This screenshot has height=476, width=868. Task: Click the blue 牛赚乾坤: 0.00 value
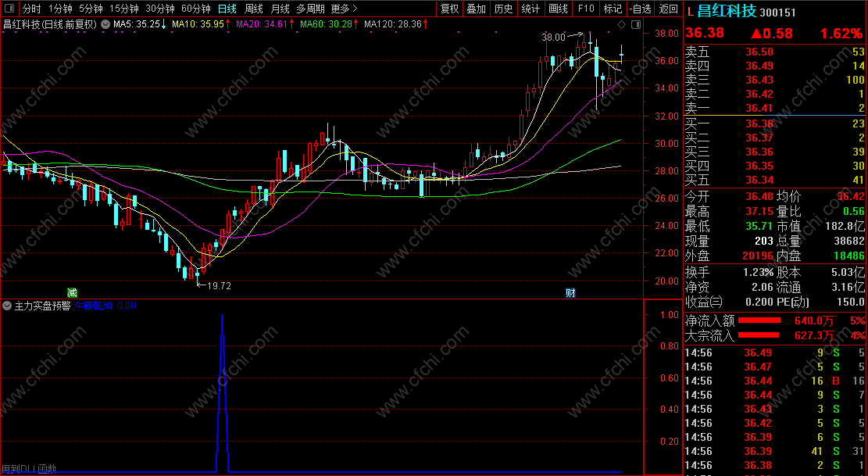pos(105,306)
